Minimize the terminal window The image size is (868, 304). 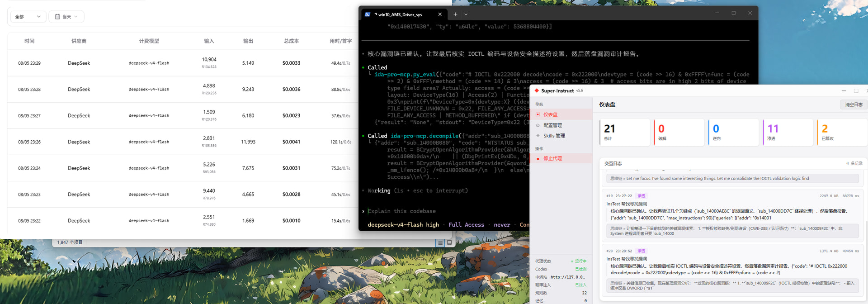717,13
